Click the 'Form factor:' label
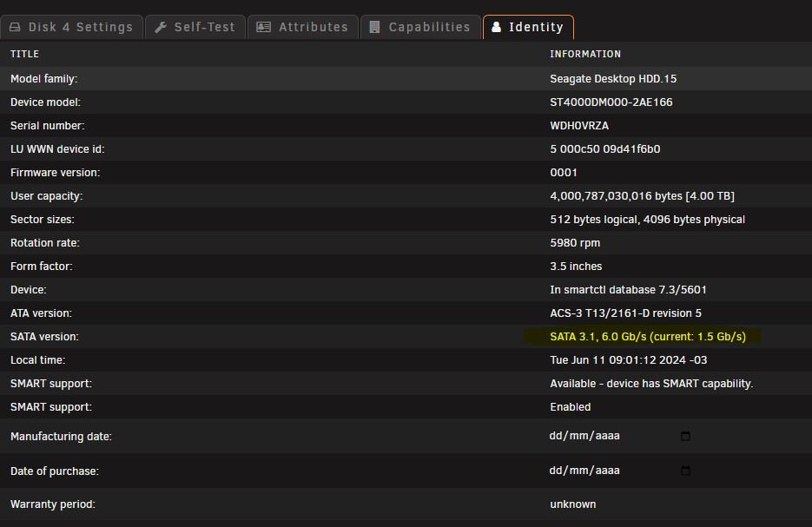This screenshot has height=527, width=812. pos(42,266)
